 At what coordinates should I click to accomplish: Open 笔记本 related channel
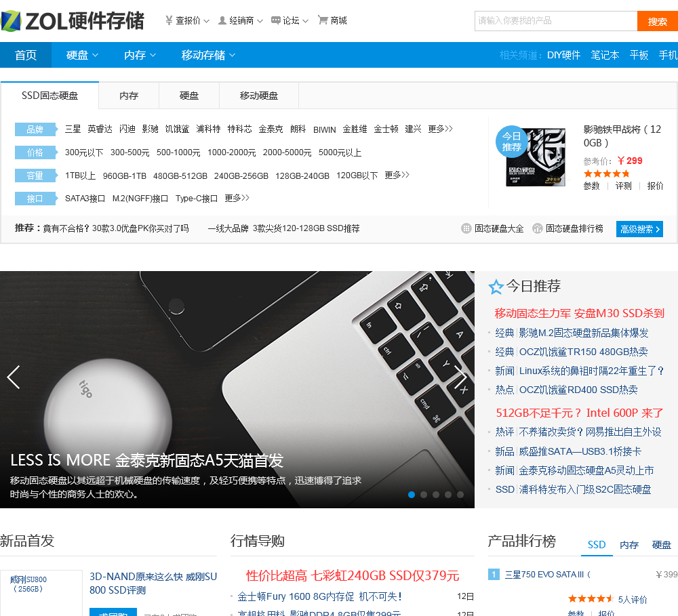click(605, 55)
